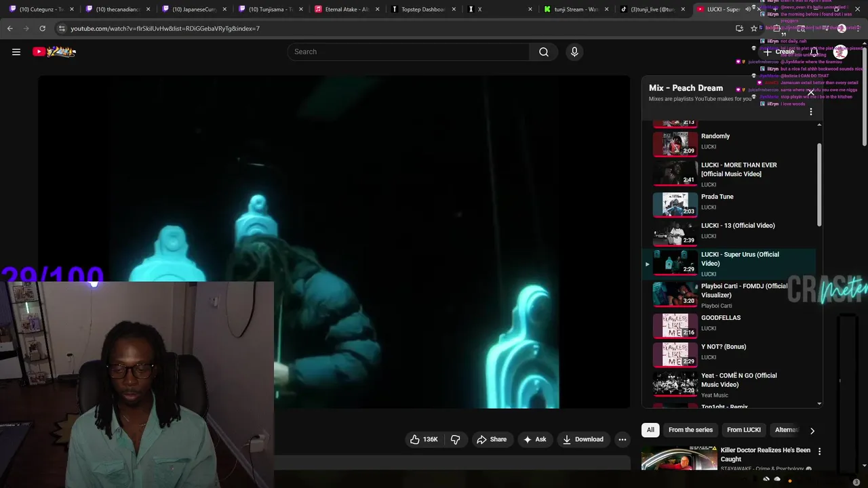Bookmark this page with star icon
This screenshot has height=488, width=868.
pos(754,28)
